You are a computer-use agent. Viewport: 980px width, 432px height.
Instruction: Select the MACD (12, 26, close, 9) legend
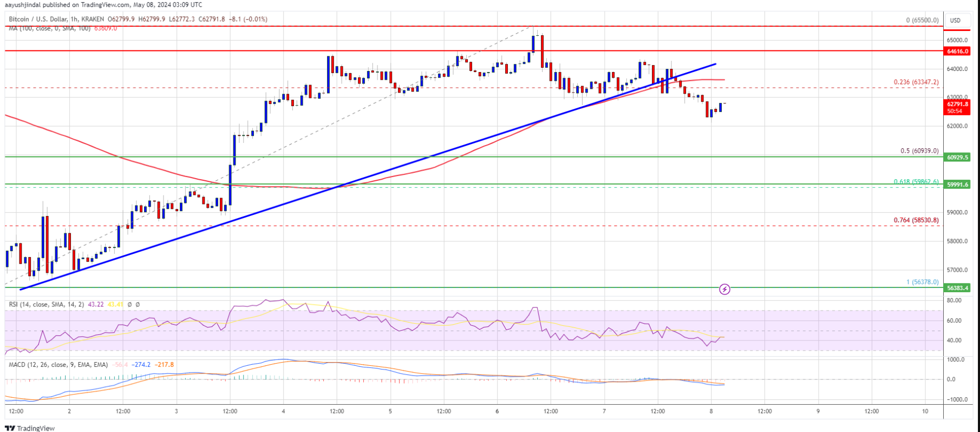click(x=58, y=364)
